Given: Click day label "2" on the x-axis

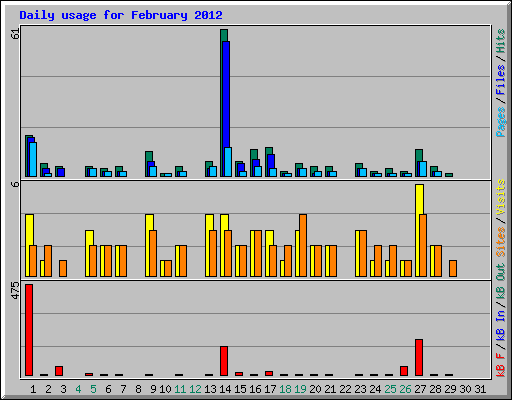Looking at the screenshot, I should tap(48, 389).
